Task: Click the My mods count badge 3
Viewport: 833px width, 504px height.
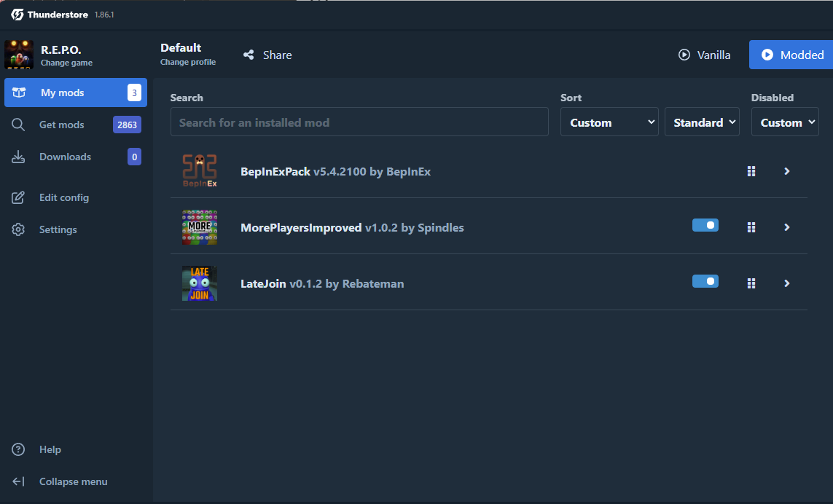Action: pyautogui.click(x=134, y=92)
